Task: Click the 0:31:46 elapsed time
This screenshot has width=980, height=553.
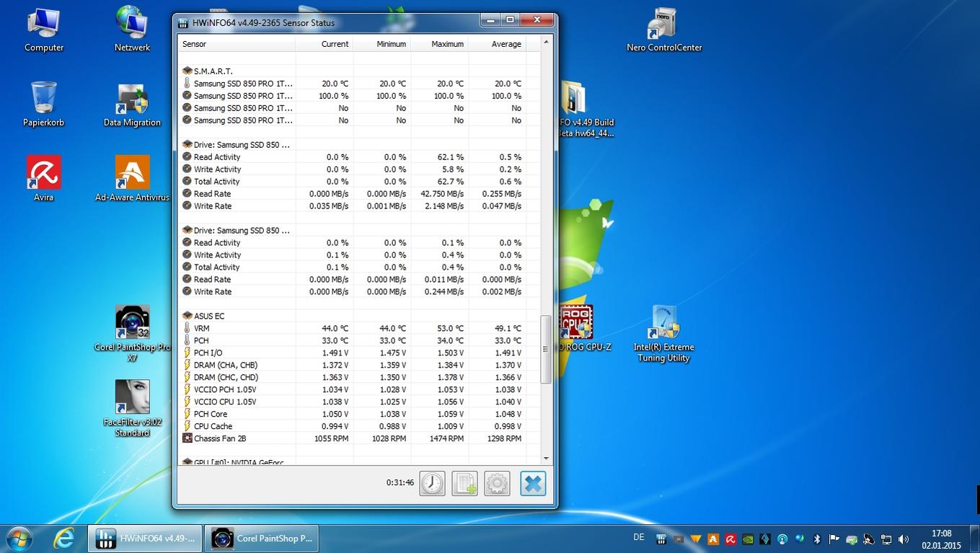Action: (x=400, y=482)
